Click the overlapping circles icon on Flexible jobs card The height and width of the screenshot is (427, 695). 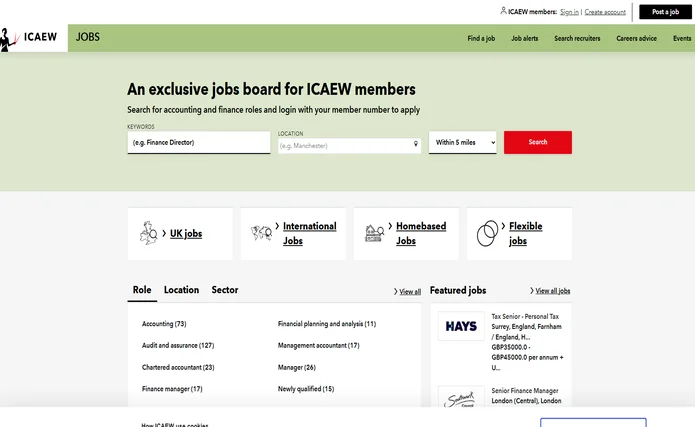[487, 233]
